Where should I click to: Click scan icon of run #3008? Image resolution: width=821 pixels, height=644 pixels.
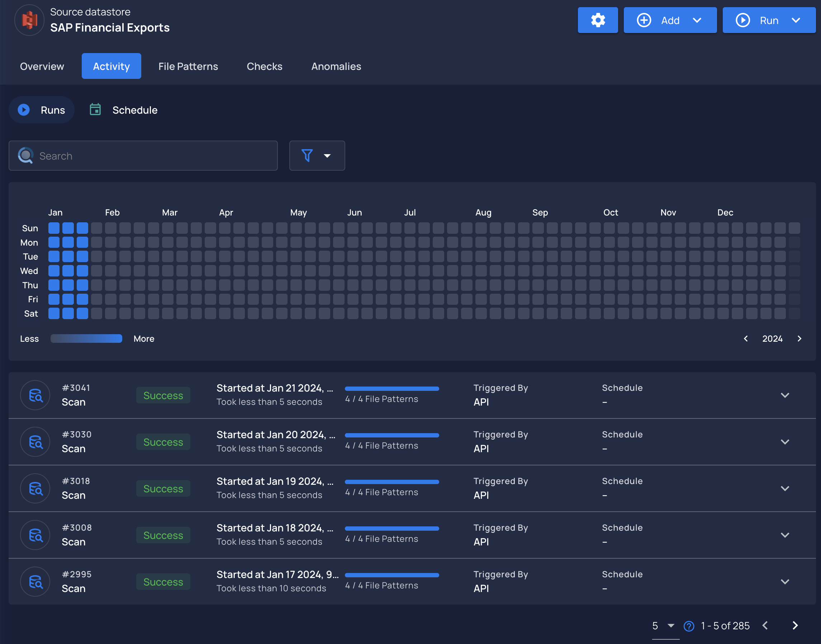coord(35,535)
